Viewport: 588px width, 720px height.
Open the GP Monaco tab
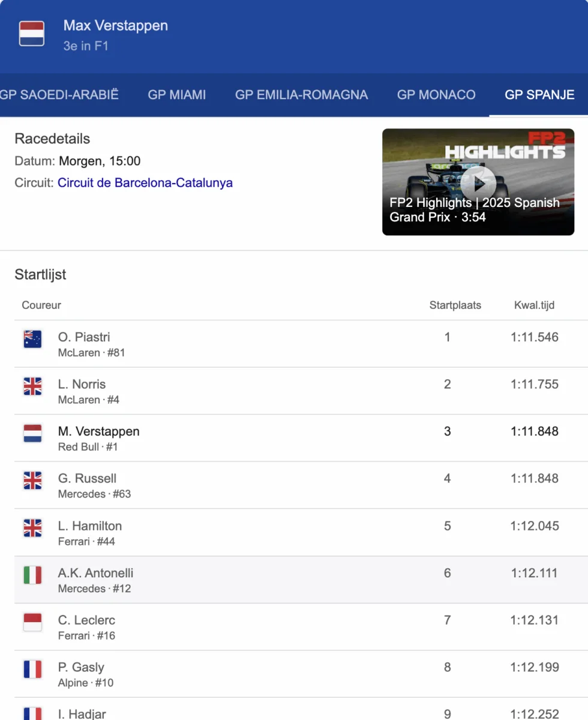point(436,95)
